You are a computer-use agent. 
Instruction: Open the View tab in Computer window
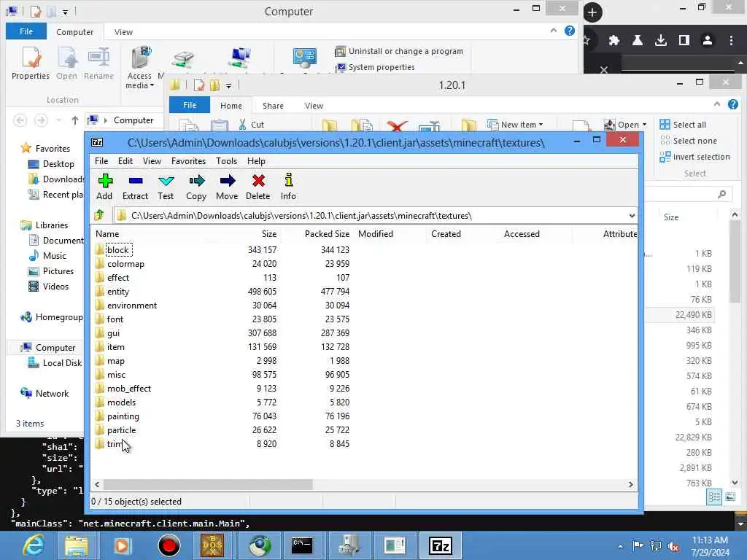(123, 32)
